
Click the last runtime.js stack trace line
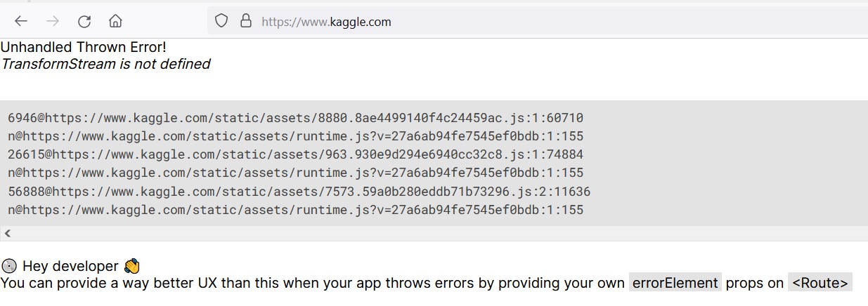click(295, 210)
